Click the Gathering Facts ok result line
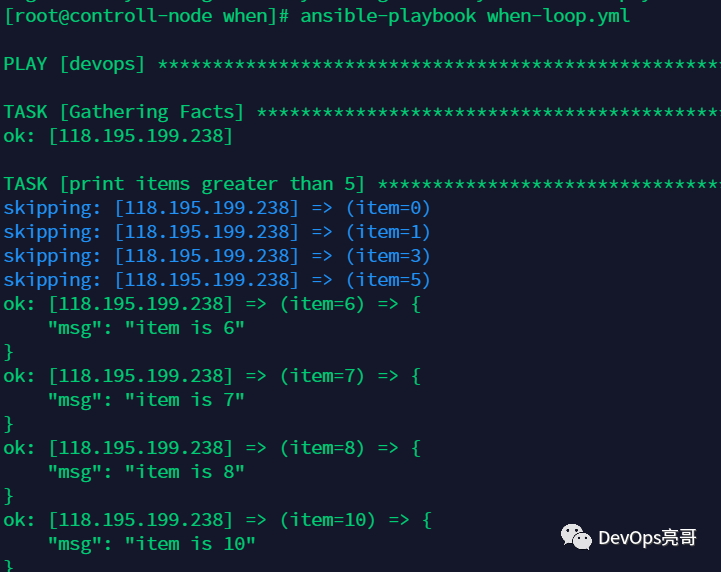 (117, 136)
